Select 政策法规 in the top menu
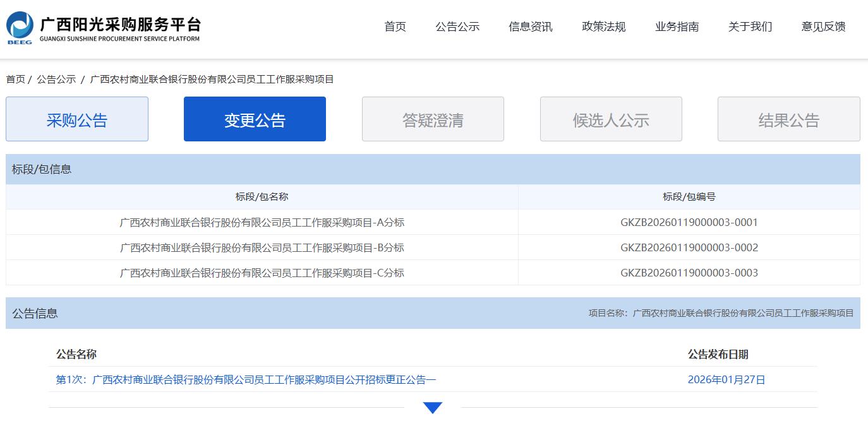The width and height of the screenshot is (868, 421). [x=604, y=27]
